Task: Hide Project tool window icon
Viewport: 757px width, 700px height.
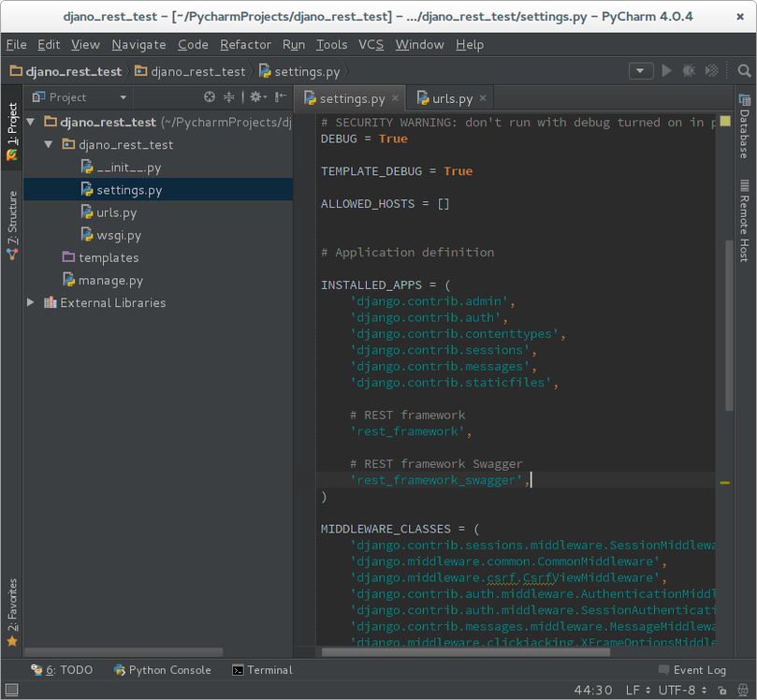Action: point(281,97)
